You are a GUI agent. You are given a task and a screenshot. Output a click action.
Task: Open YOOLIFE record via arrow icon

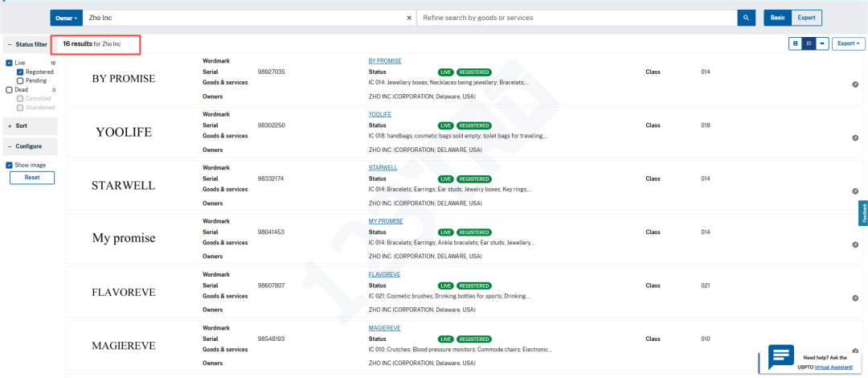[855, 138]
